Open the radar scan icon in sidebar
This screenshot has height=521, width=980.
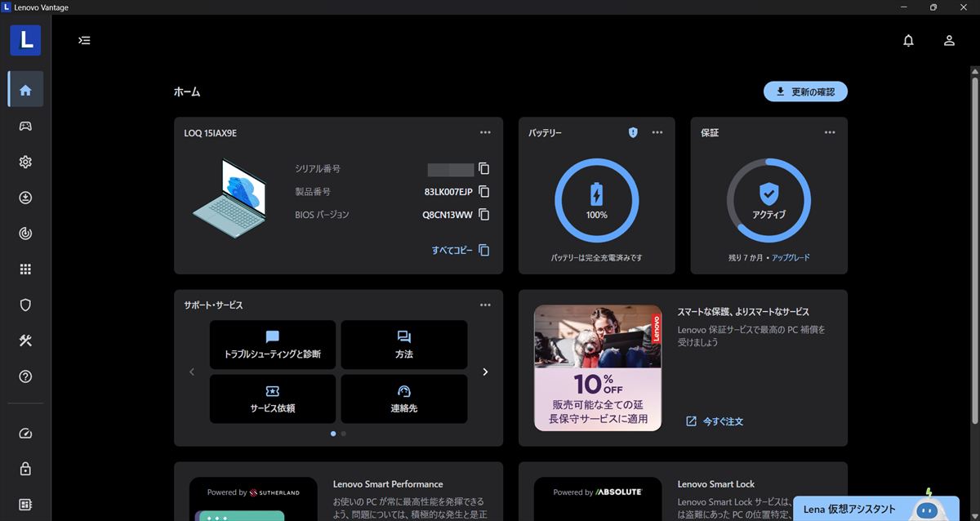25,234
